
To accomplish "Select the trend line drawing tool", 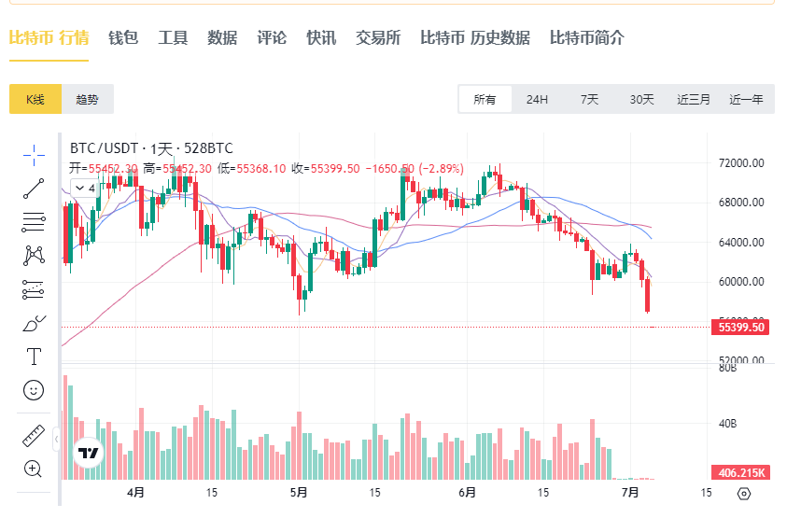I will click(34, 189).
